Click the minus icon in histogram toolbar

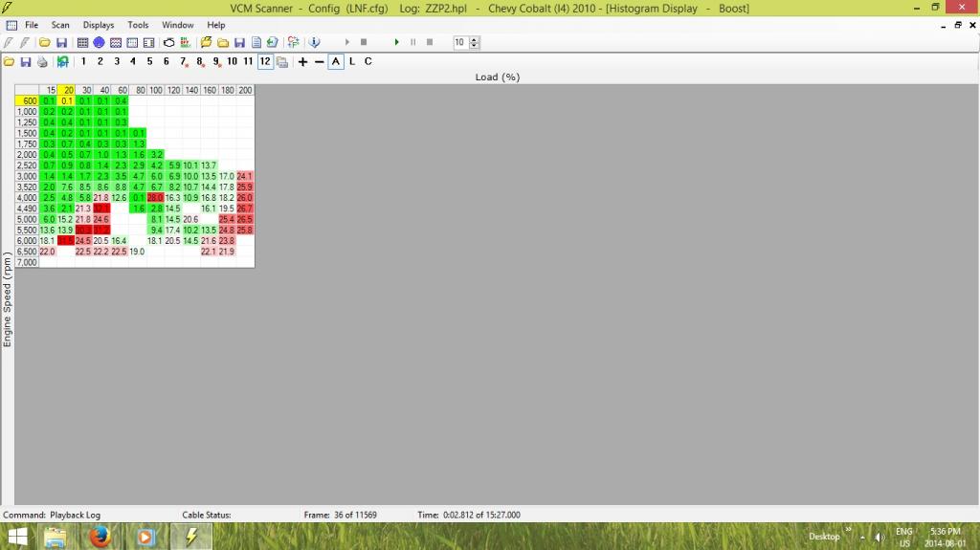coord(319,62)
